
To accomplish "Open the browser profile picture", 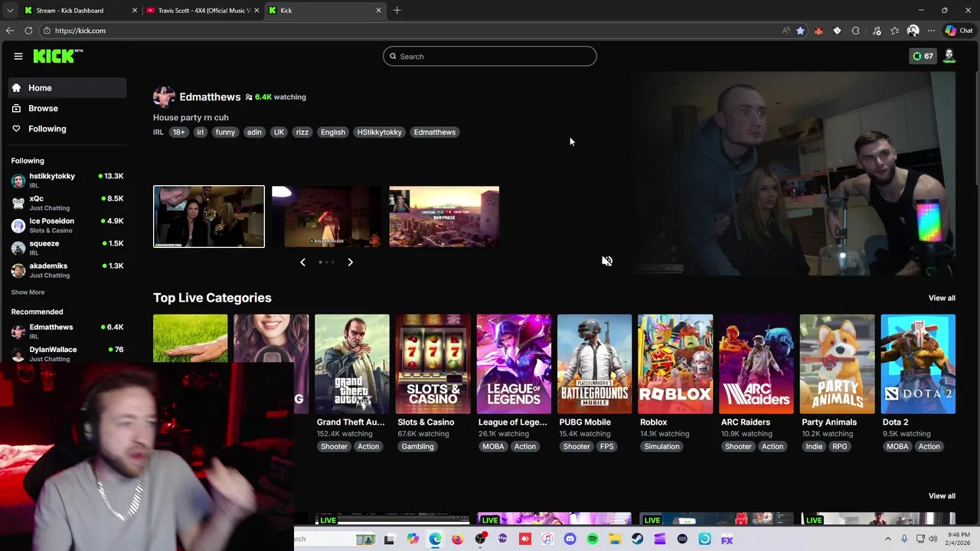I will pyautogui.click(x=913, y=31).
